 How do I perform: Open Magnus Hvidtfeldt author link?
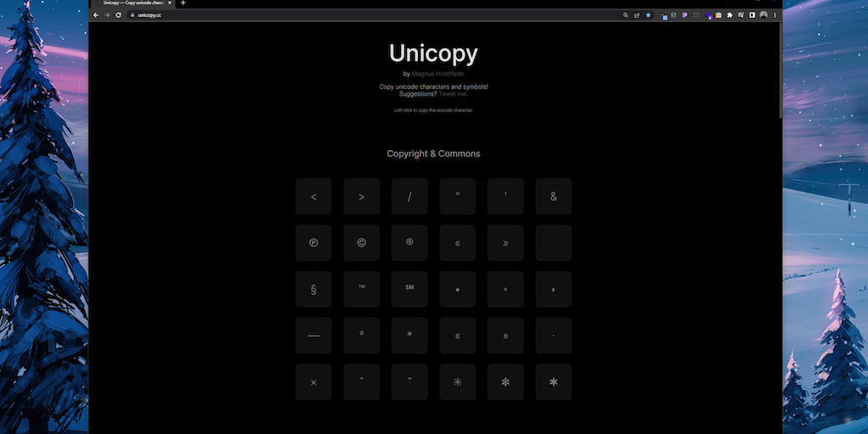pyautogui.click(x=438, y=74)
